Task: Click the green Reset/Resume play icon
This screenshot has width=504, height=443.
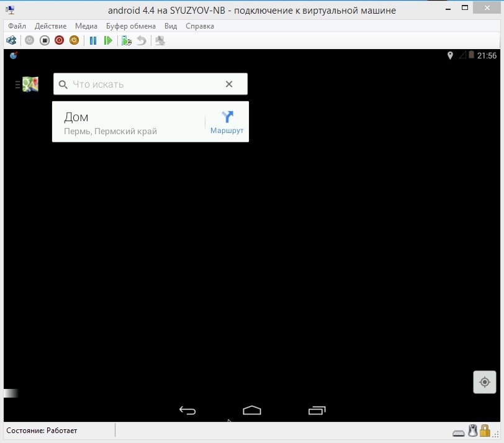Action: [108, 40]
